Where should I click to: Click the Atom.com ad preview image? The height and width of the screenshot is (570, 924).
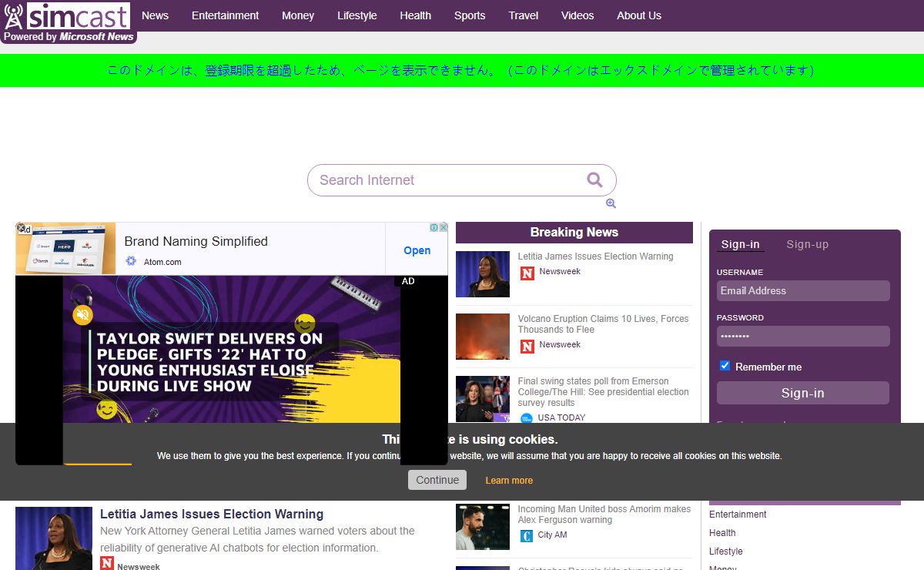(x=65, y=249)
